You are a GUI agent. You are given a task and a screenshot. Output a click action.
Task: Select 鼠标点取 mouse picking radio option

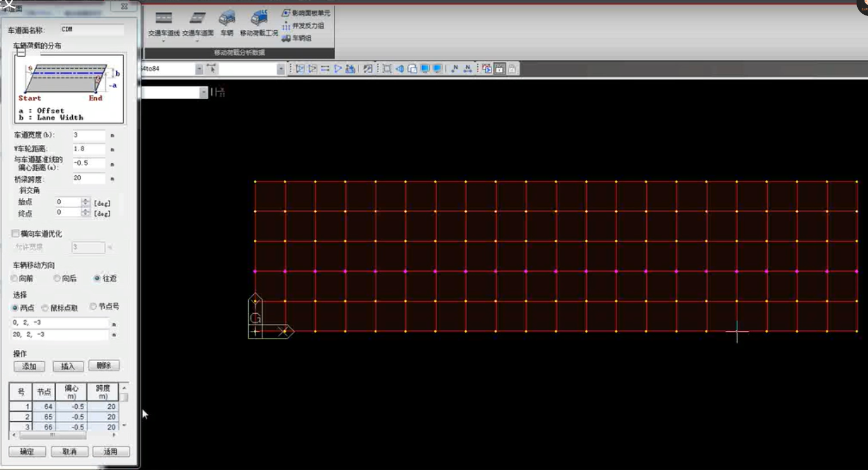pos(45,308)
